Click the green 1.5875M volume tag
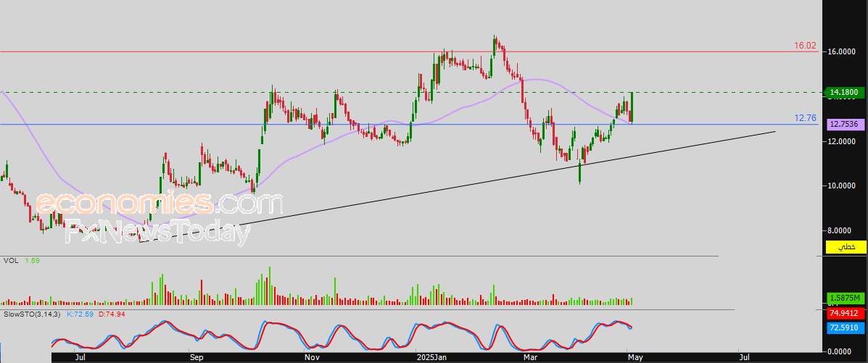Screen dimensions: 868x363 [x=844, y=299]
